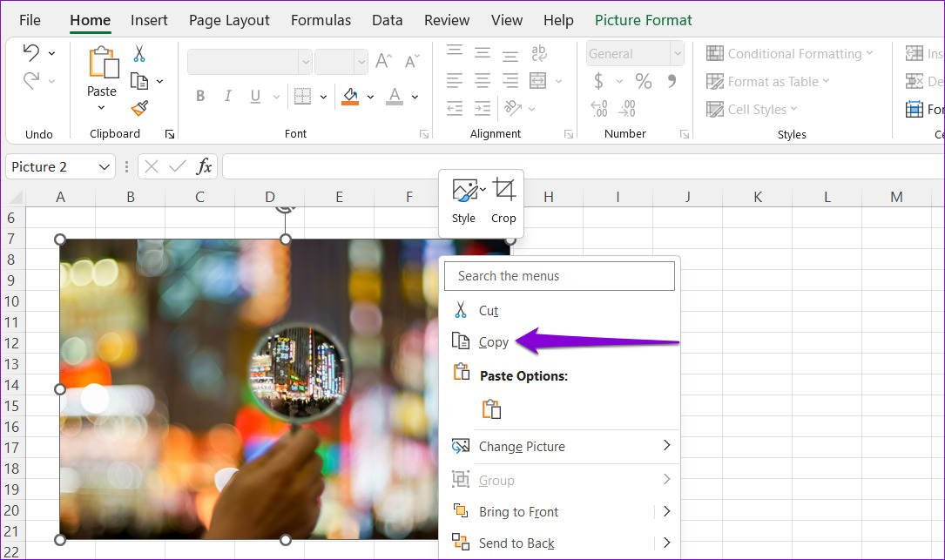Decrease font size with smaller A
This screenshot has height=560, width=945.
click(412, 61)
